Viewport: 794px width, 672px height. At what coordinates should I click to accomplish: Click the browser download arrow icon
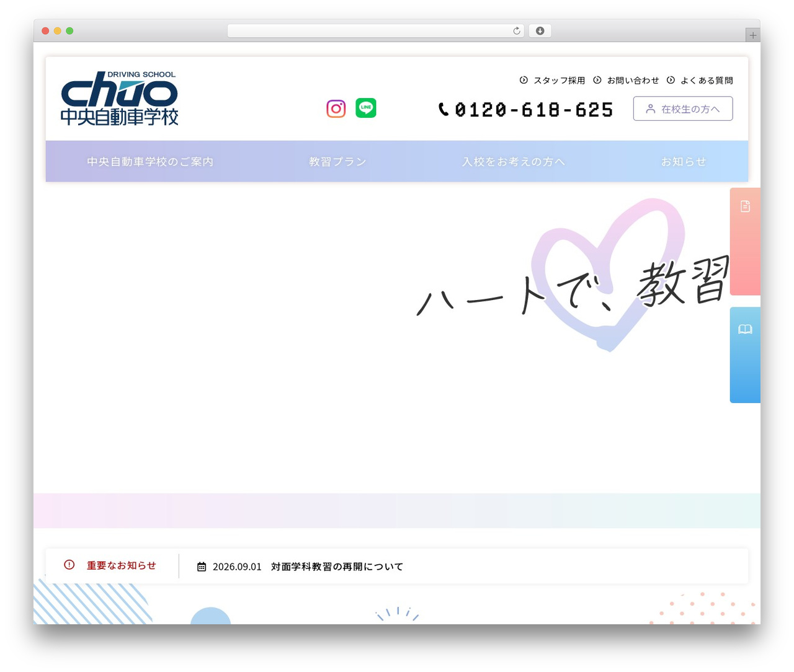540,31
